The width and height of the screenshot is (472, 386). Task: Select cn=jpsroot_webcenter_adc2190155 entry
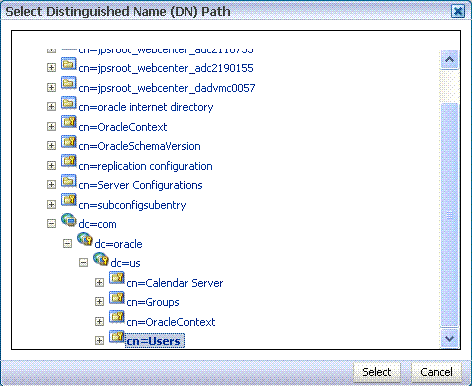pos(166,68)
